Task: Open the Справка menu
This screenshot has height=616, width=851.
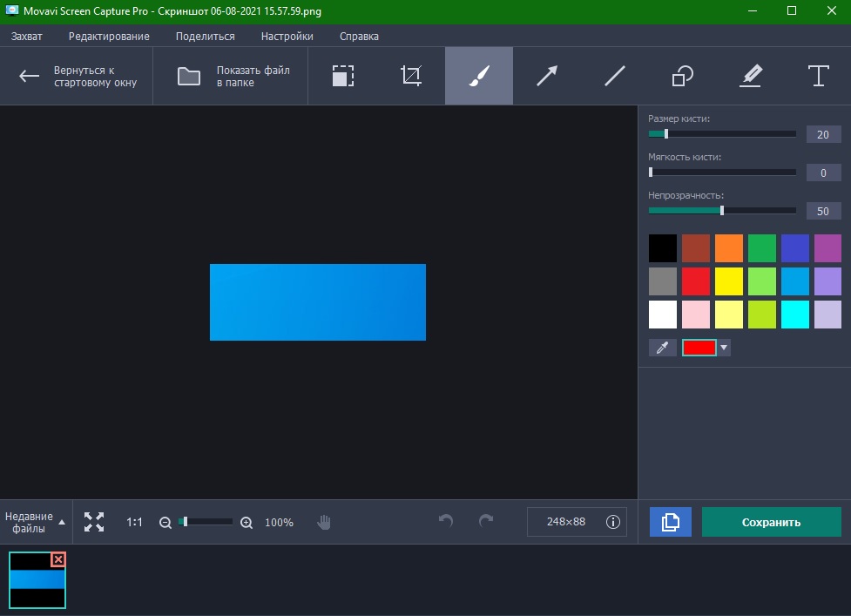Action: 359,37
